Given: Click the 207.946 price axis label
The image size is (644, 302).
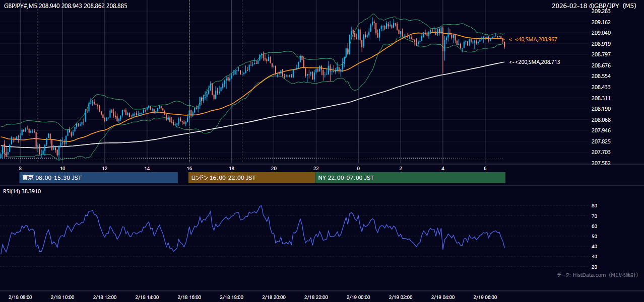Looking at the screenshot, I should click(x=601, y=130).
